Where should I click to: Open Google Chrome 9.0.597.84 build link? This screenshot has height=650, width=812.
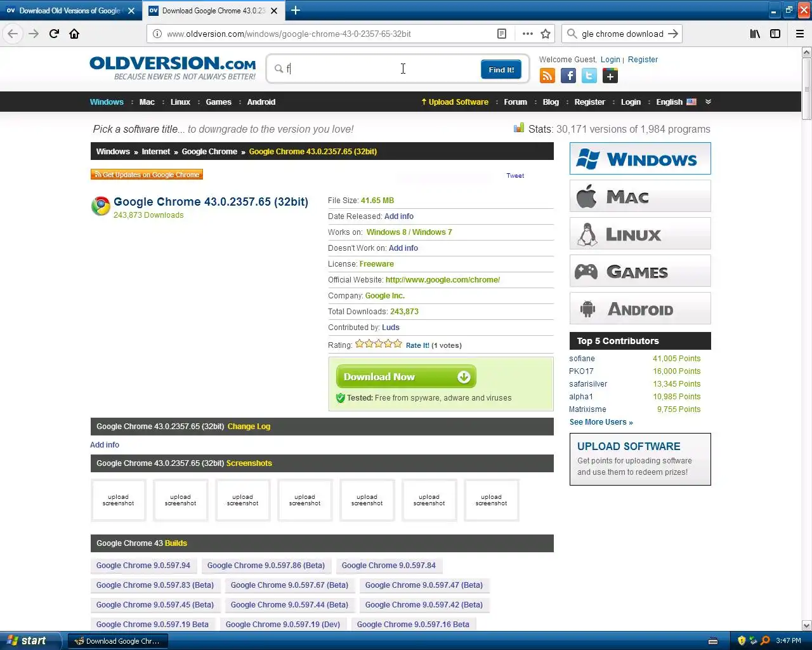(389, 566)
